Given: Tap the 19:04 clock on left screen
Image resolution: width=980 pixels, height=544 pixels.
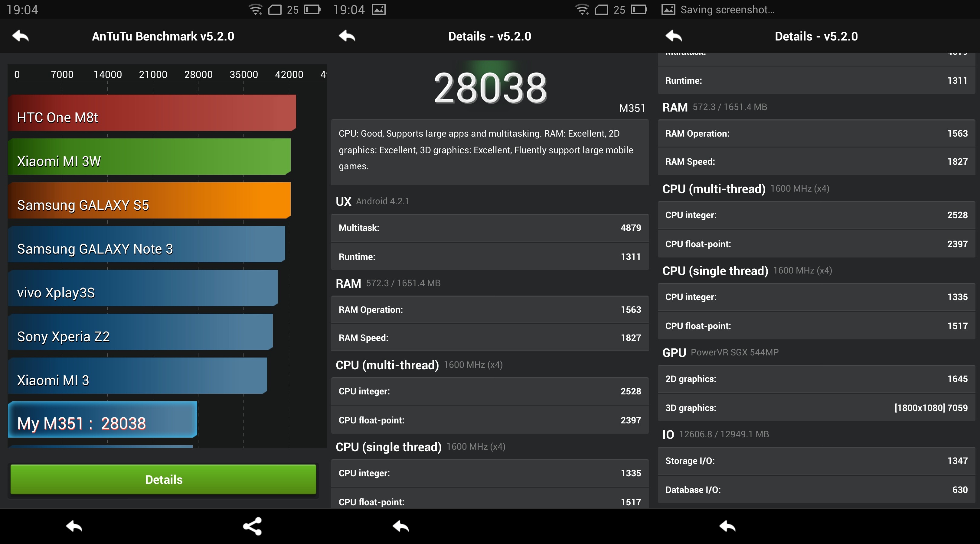Looking at the screenshot, I should coord(22,9).
